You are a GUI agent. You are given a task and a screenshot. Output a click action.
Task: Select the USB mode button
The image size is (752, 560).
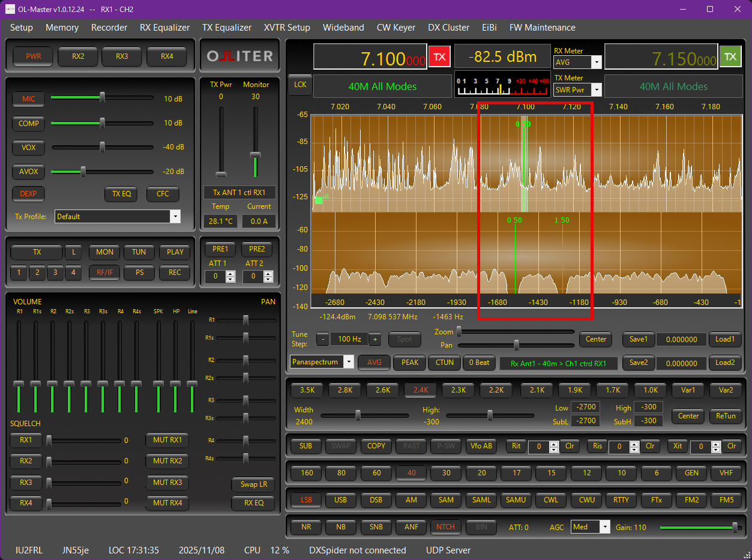341,499
